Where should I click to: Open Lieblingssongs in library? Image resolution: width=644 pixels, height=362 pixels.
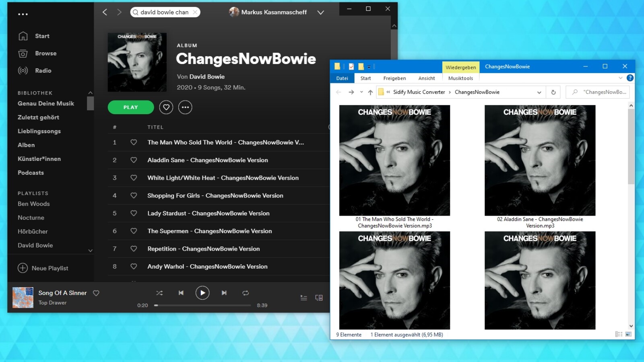[x=39, y=131]
